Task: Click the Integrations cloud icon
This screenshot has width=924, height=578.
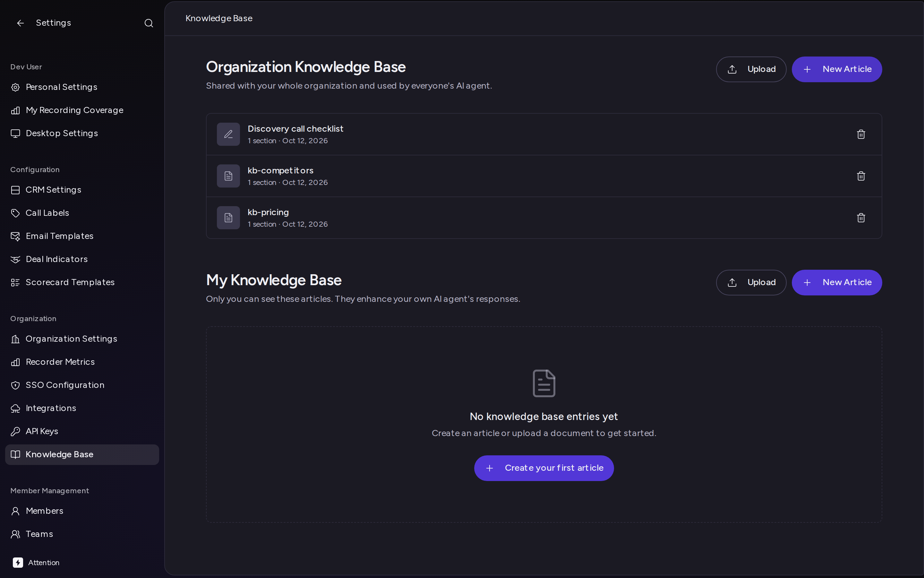Action: pyautogui.click(x=15, y=408)
